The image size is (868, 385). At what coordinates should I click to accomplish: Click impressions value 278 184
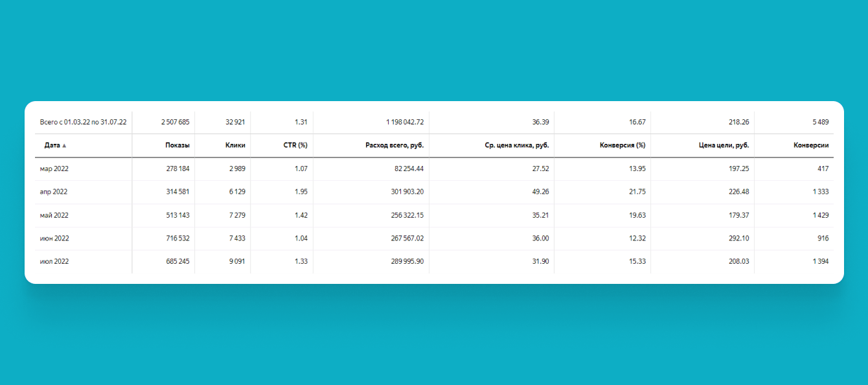[177, 169]
